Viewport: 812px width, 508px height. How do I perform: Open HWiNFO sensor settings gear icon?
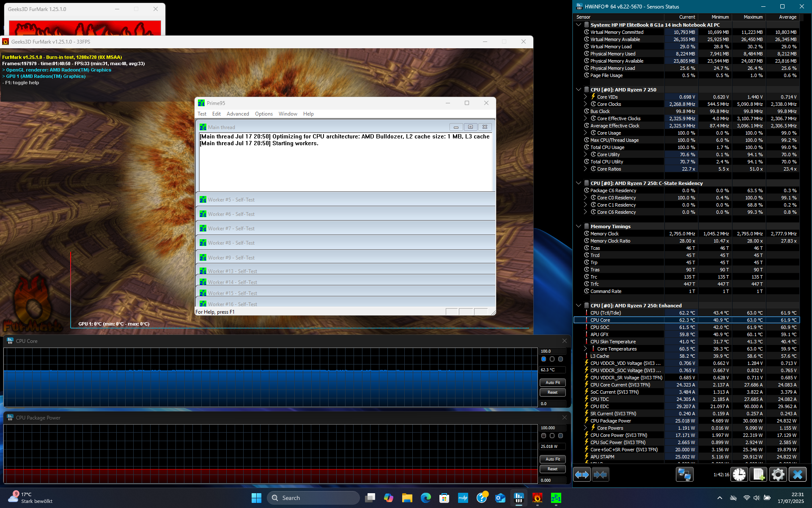(x=778, y=475)
